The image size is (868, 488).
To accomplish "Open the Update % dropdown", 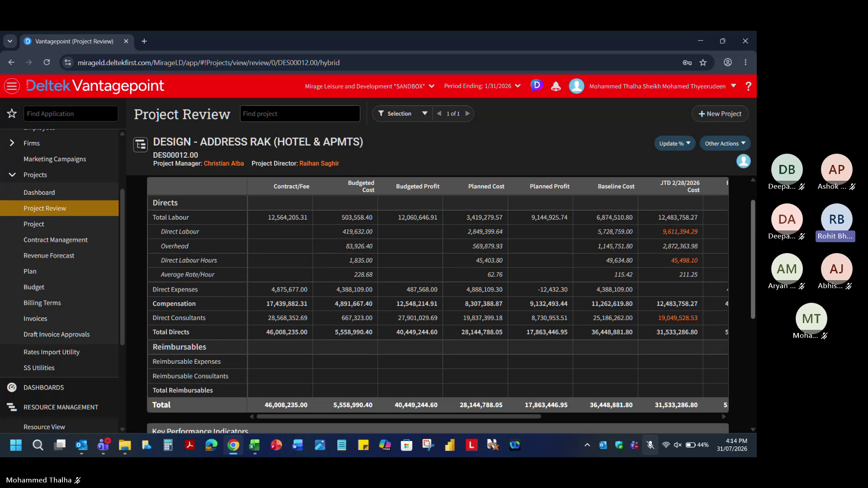I will 675,143.
